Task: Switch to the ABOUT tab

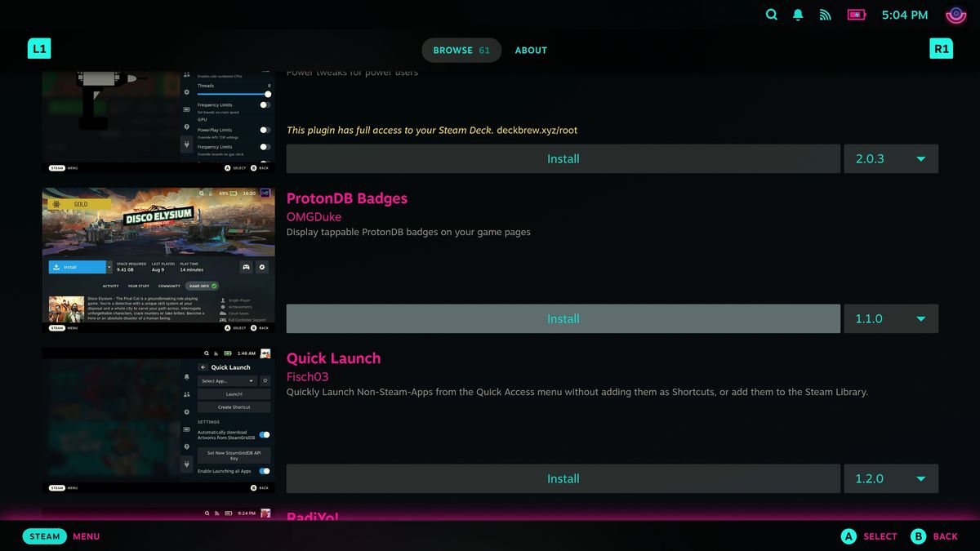Action: (531, 50)
